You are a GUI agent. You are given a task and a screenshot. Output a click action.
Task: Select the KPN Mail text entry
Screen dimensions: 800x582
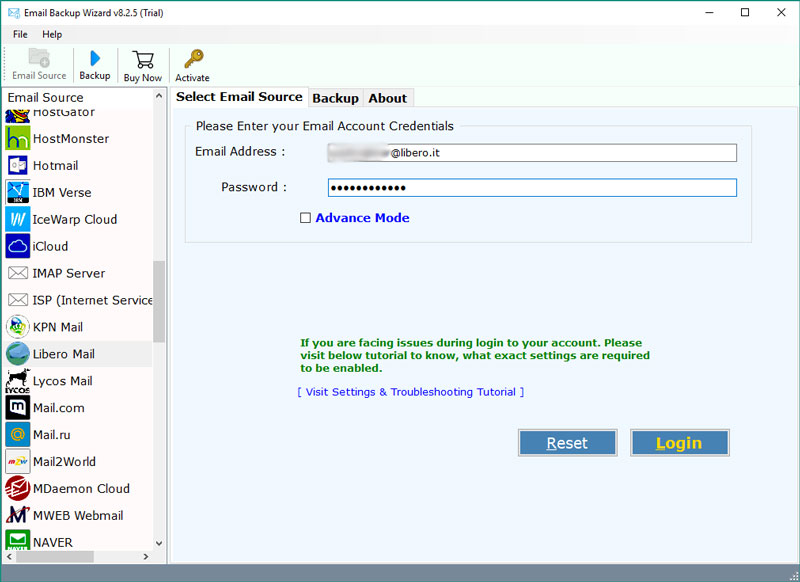(58, 327)
